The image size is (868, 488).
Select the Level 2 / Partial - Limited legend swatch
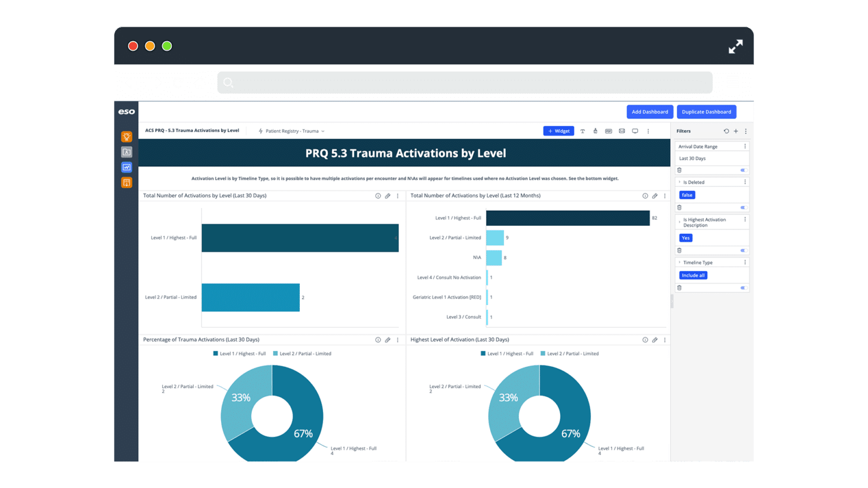(x=275, y=353)
